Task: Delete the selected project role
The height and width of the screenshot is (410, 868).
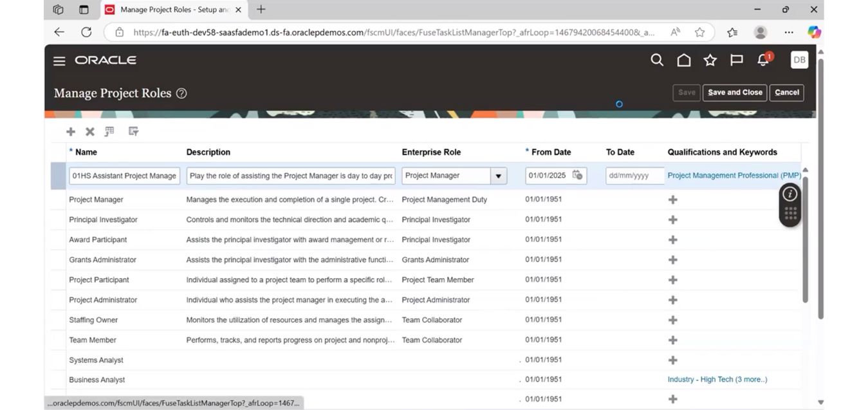Action: (90, 131)
